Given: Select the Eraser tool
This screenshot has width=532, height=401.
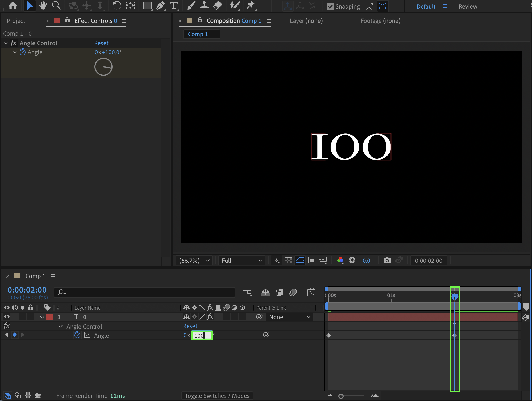Looking at the screenshot, I should point(218,6).
